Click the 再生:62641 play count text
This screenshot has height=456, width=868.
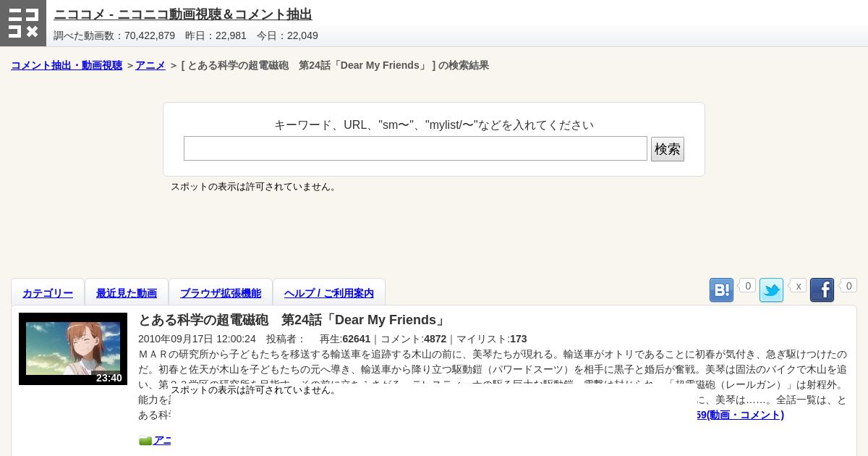345,339
